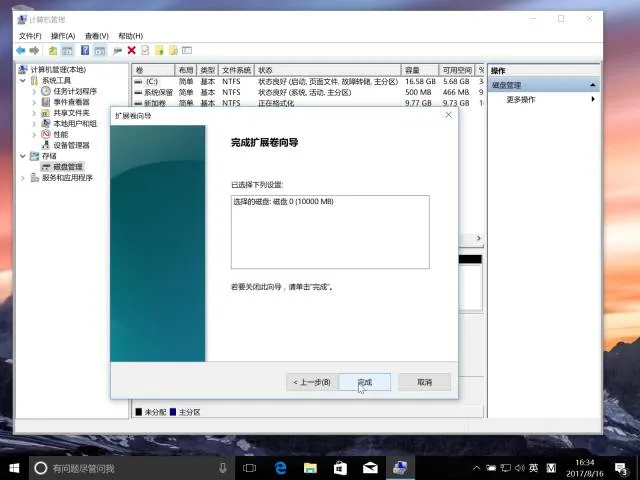This screenshot has height=480, width=640.
Task: Open 更多操作 in the actions pane
Action: 521,99
